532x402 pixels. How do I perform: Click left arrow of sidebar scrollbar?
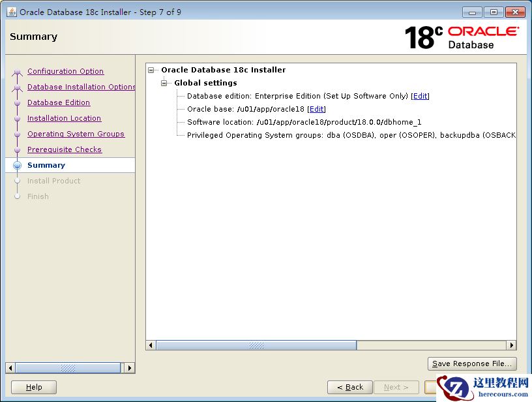[x=10, y=368]
